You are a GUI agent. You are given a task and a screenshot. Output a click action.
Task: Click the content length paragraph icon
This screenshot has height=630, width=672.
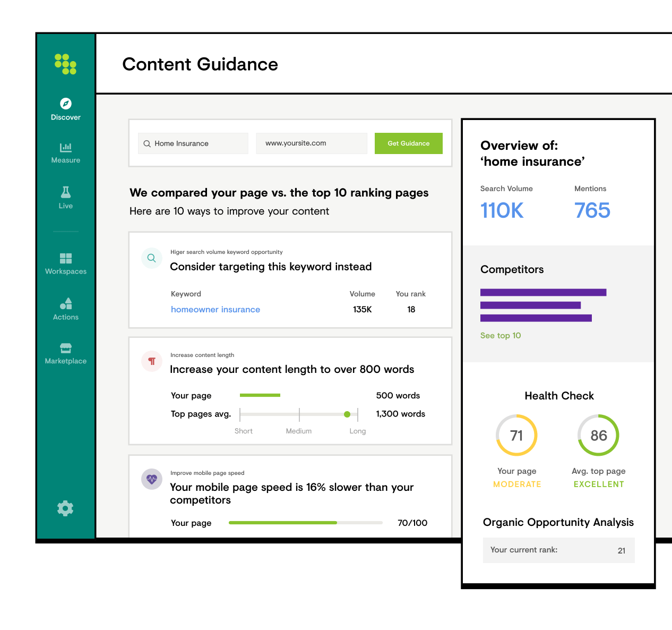coord(152,361)
